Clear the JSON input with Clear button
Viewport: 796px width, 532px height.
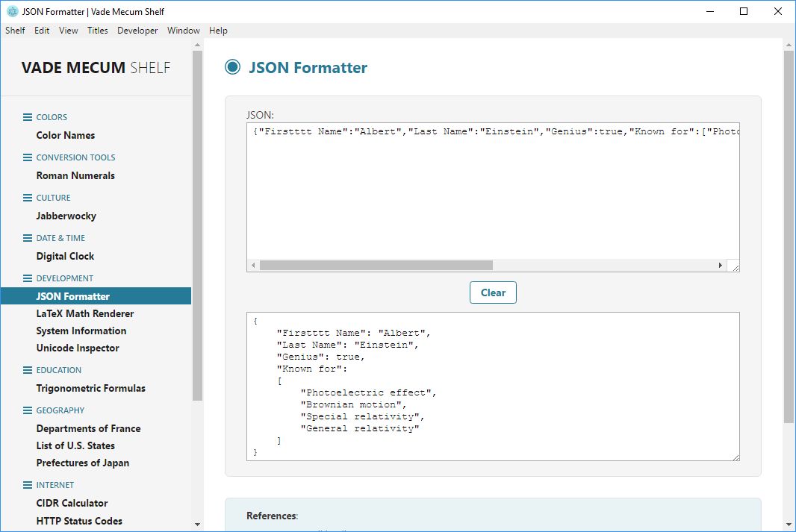click(493, 292)
